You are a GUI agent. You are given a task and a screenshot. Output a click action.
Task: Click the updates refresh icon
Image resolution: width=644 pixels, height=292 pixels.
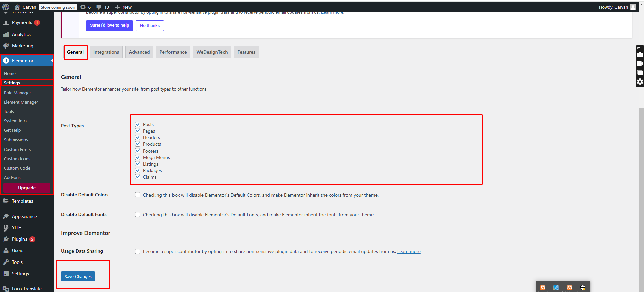[83, 7]
